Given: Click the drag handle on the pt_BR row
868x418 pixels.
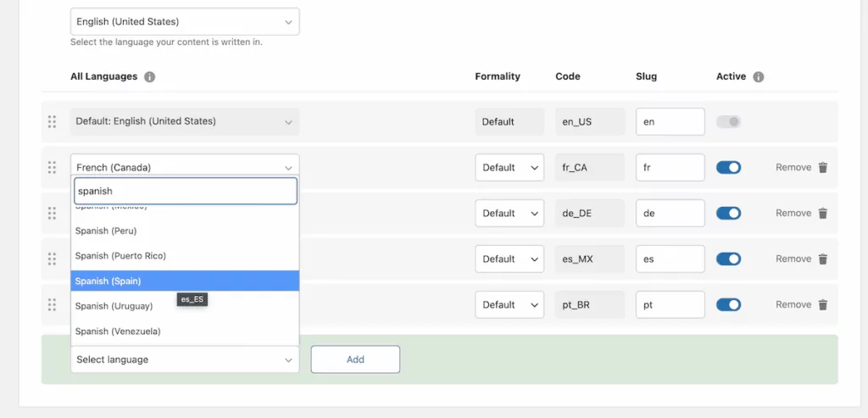Looking at the screenshot, I should click(52, 304).
